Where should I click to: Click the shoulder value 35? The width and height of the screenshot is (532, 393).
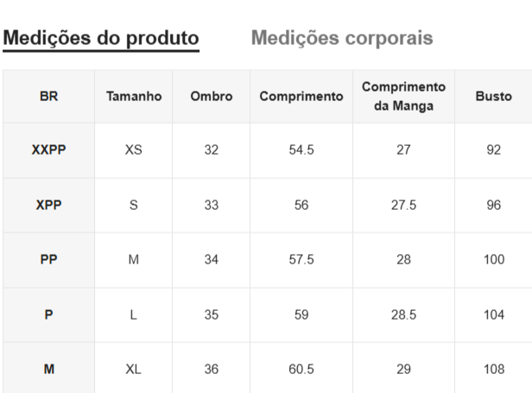[212, 314]
